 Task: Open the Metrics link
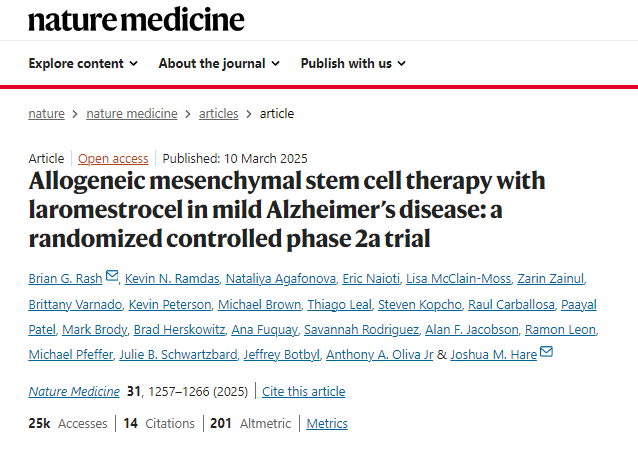(327, 424)
